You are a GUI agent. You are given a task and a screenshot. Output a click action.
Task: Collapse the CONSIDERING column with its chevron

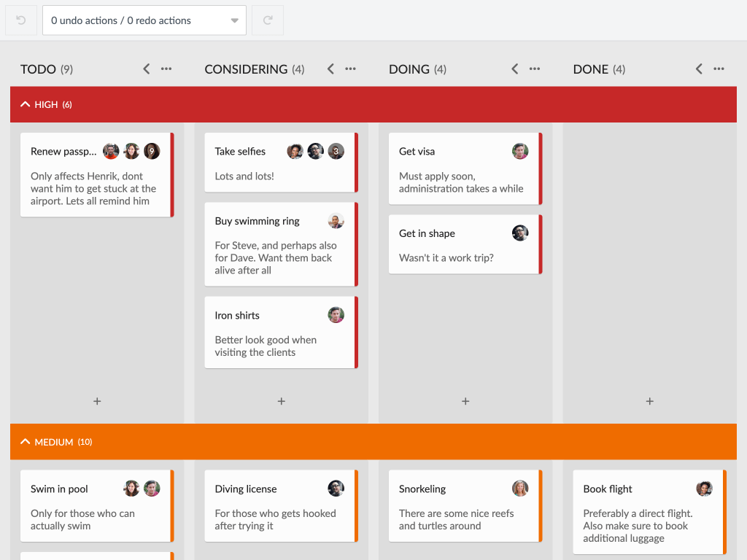[x=330, y=69]
